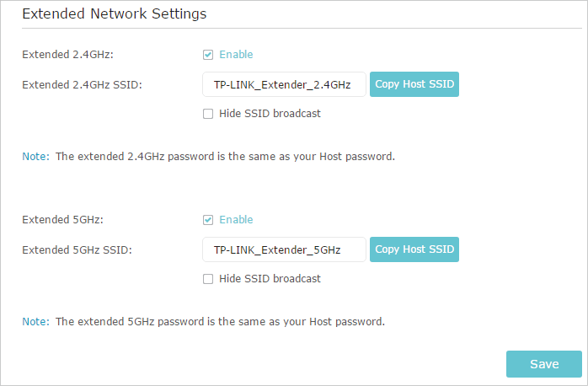Click 'Hide SSID broadcast' text in 2.4GHz section
Screen dimensions: 588x386
tap(270, 113)
